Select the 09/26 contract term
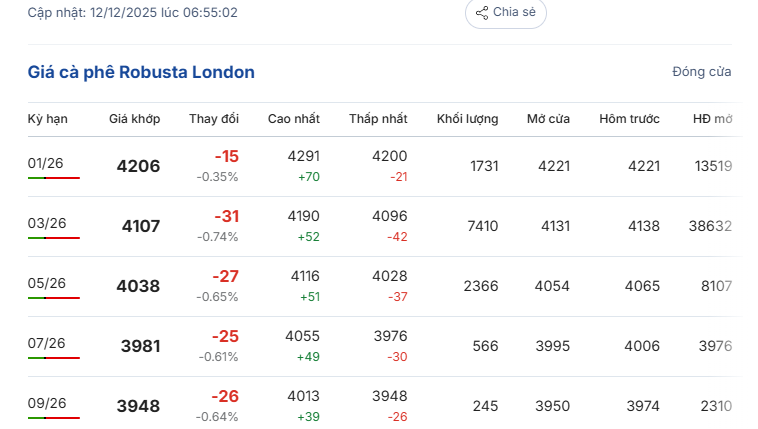Screen dimensions: 758x429 click(46, 403)
